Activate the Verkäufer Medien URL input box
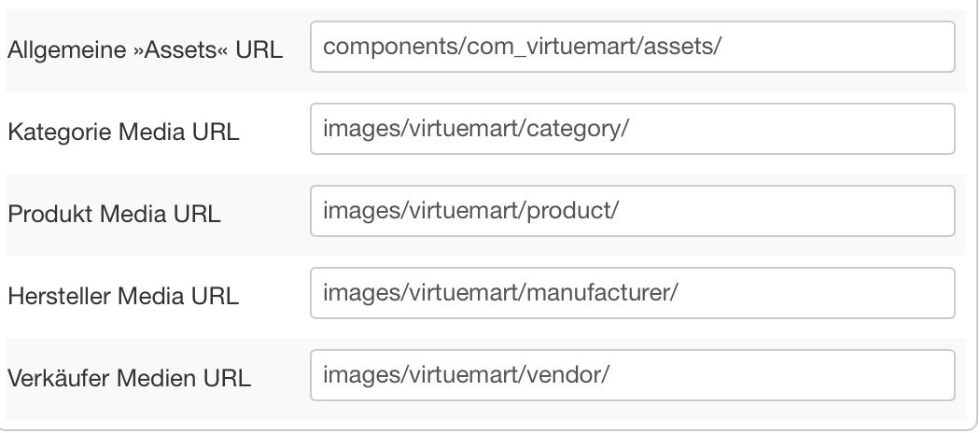 tap(632, 375)
